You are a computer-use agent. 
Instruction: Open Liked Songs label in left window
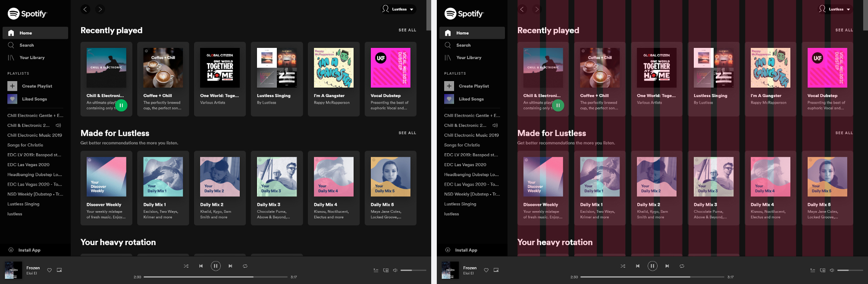coord(34,99)
